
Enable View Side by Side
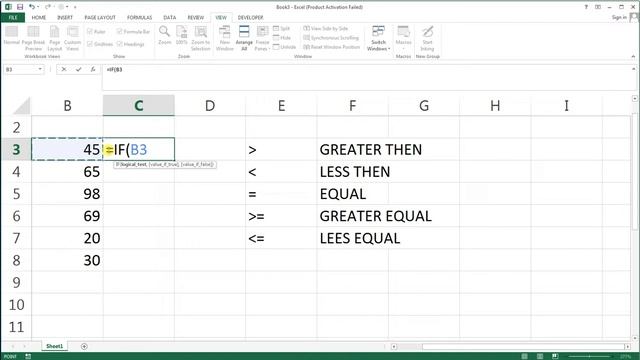[326, 28]
